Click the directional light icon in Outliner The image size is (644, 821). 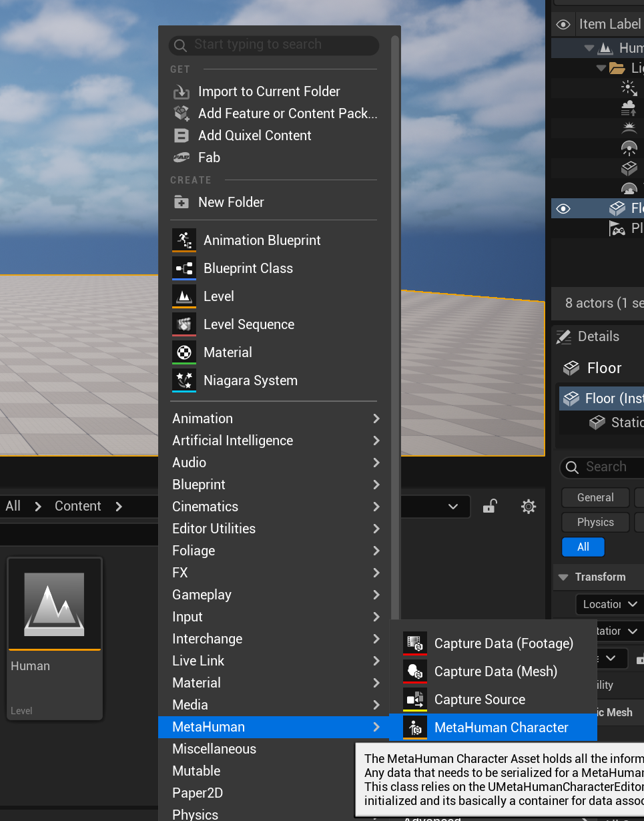coord(629,87)
